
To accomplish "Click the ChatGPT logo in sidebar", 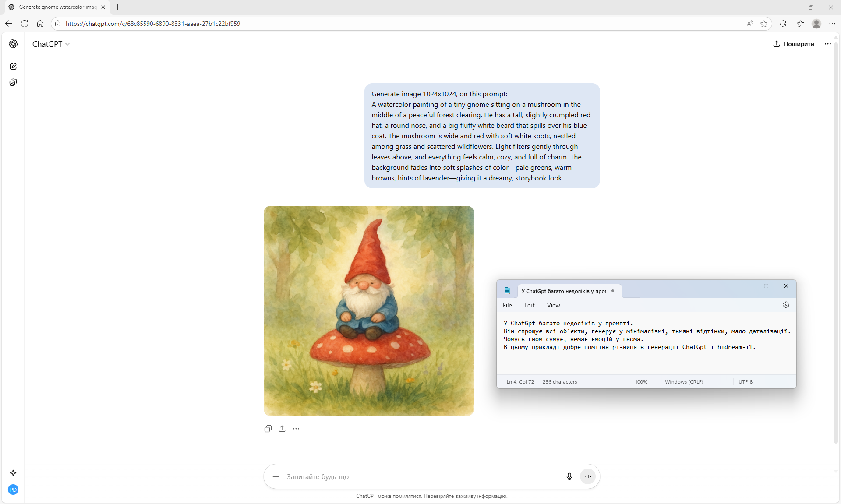I will [13, 44].
